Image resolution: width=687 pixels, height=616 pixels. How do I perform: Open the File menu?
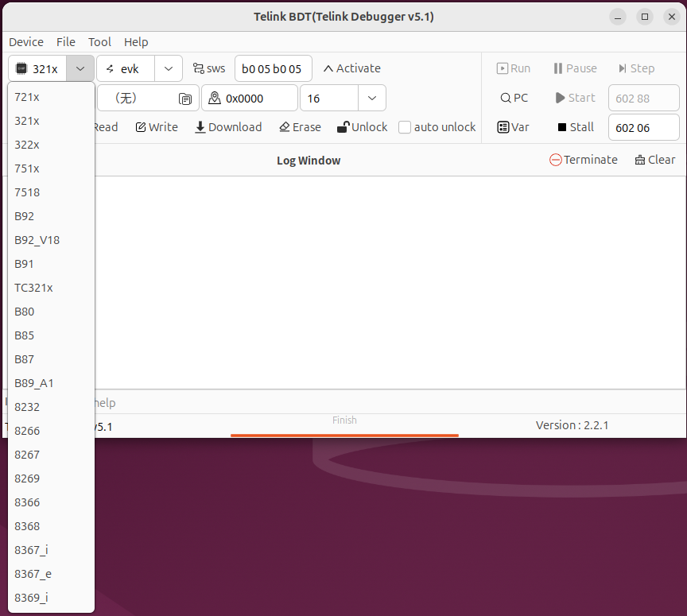66,42
